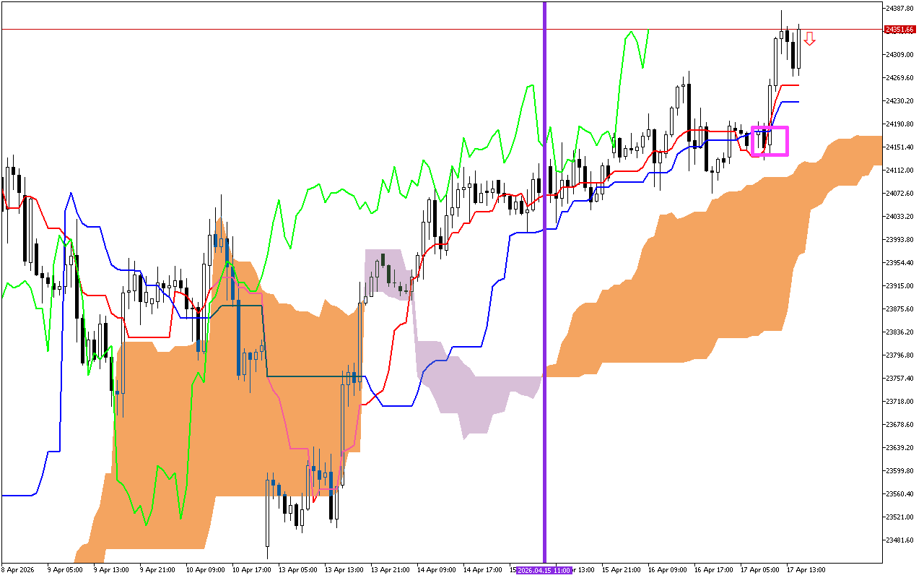Click the red 24351.66 price label
The image size is (924, 578).
899,30
